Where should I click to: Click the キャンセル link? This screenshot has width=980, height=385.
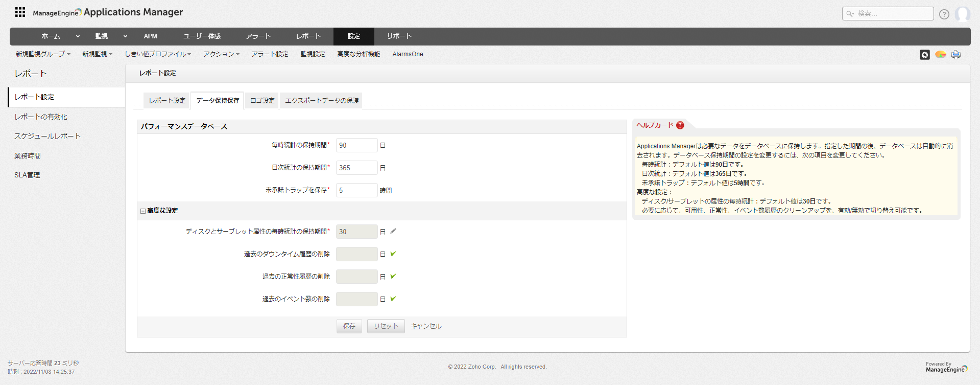[425, 326]
